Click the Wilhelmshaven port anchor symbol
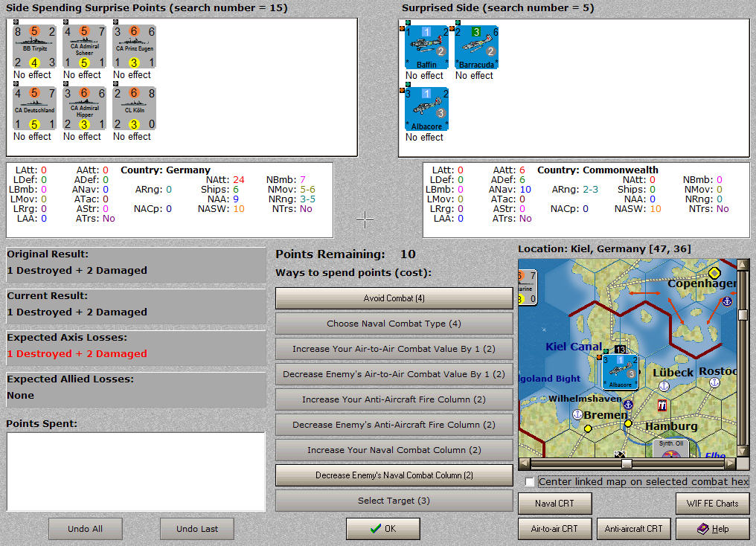The width and height of the screenshot is (756, 546). point(628,405)
